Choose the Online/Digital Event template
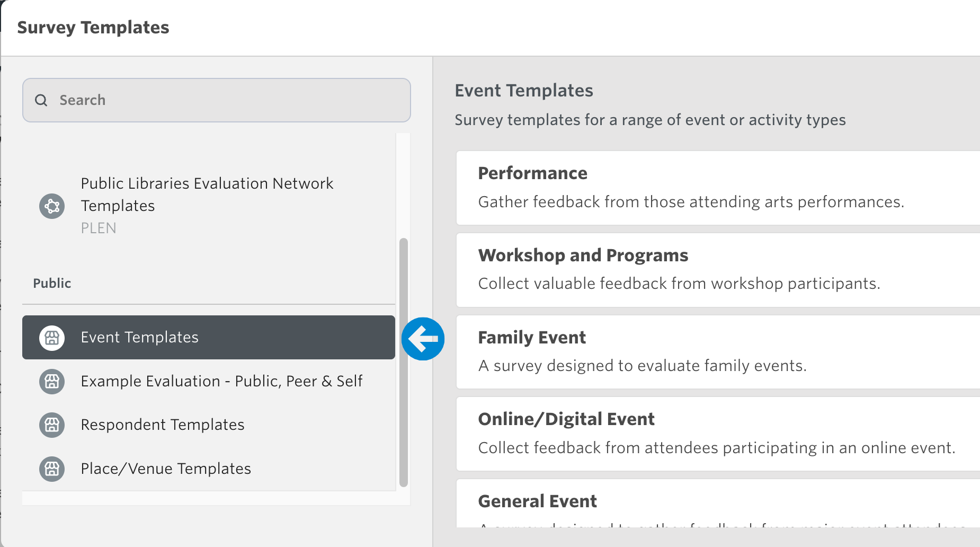 tap(717, 434)
